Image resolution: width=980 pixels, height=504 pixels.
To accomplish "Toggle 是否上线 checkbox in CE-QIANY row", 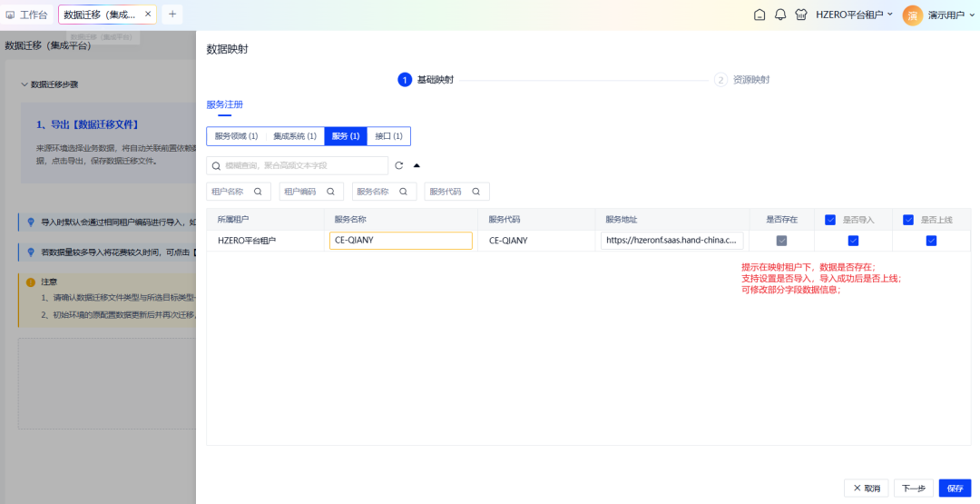I will click(931, 241).
